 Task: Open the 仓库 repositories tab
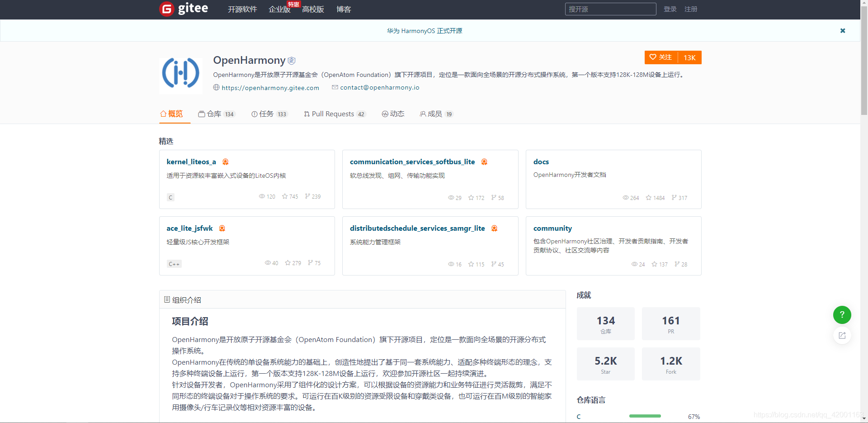(217, 114)
